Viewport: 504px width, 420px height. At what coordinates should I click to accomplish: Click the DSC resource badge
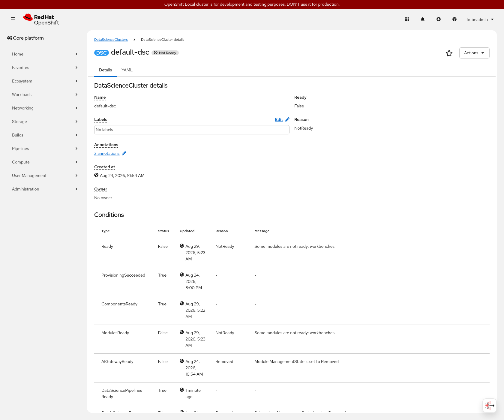pyautogui.click(x=101, y=53)
